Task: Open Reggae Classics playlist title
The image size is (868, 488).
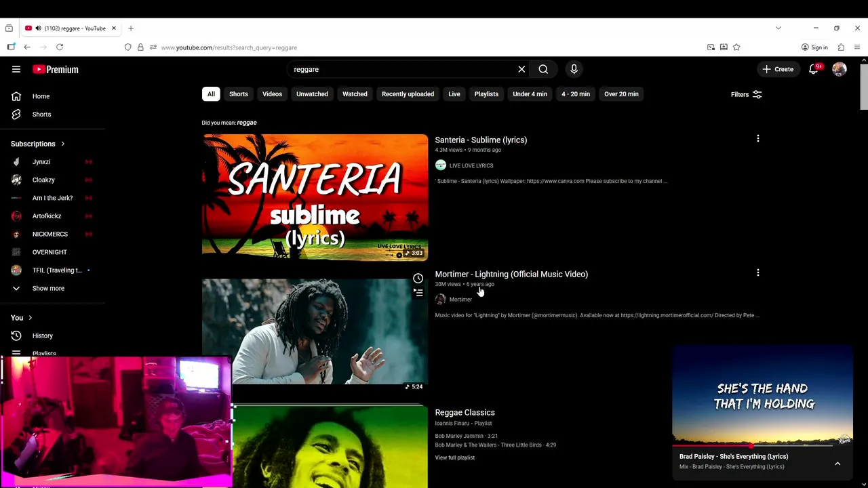Action: (x=465, y=413)
